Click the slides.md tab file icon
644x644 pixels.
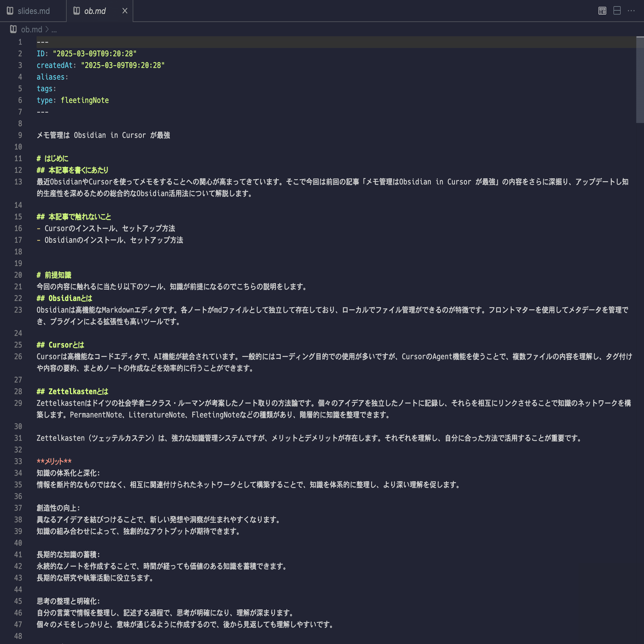click(x=10, y=11)
